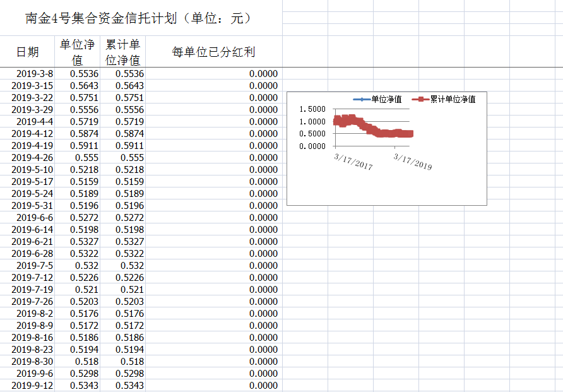The width and height of the screenshot is (563, 392).
Task: Select date cell 2019-8-30
Action: 27,362
